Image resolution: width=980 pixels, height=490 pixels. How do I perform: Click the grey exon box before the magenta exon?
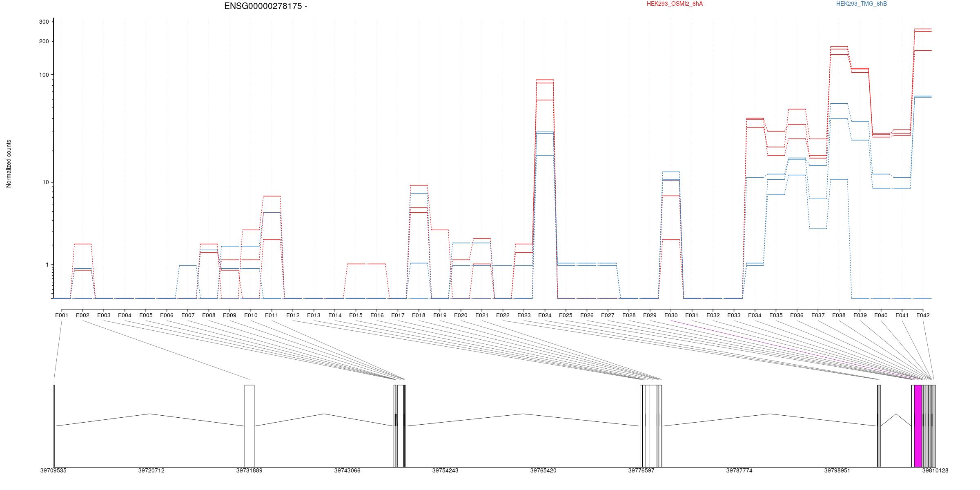879,426
